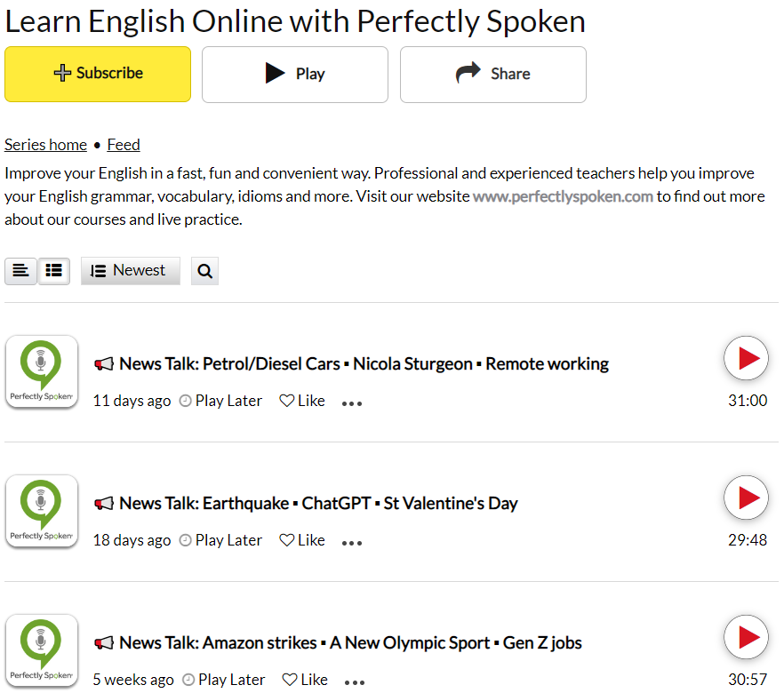Screen dimensions: 784x693
Task: Like the Amazon strikes episode
Action: [305, 680]
